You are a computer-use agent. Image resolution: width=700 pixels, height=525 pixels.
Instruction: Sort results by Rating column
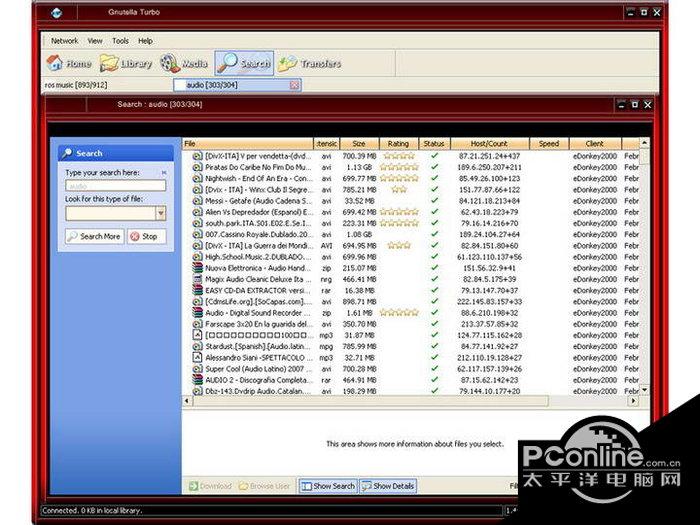point(398,143)
